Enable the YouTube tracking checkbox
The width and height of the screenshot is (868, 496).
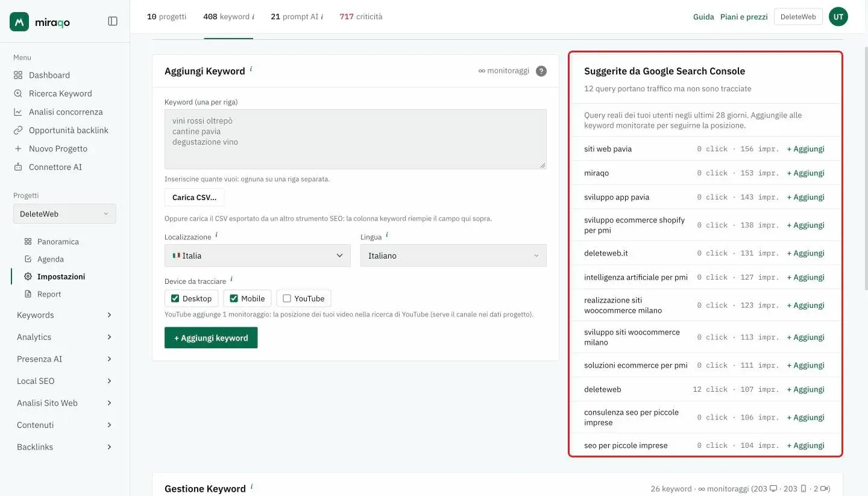coord(287,298)
